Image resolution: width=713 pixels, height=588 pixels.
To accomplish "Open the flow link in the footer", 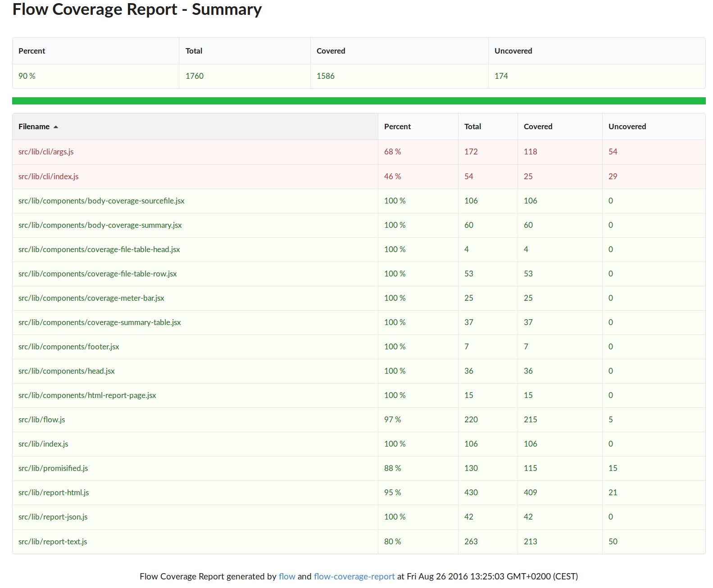I will (x=287, y=576).
